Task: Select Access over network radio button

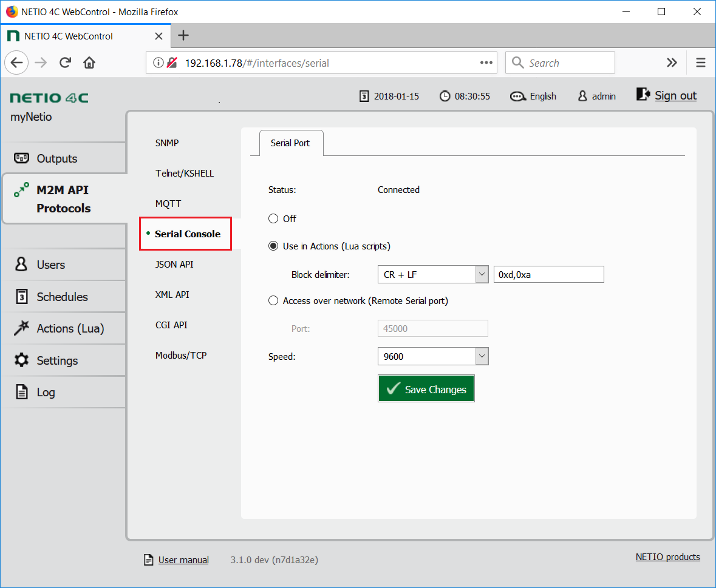Action: tap(273, 300)
